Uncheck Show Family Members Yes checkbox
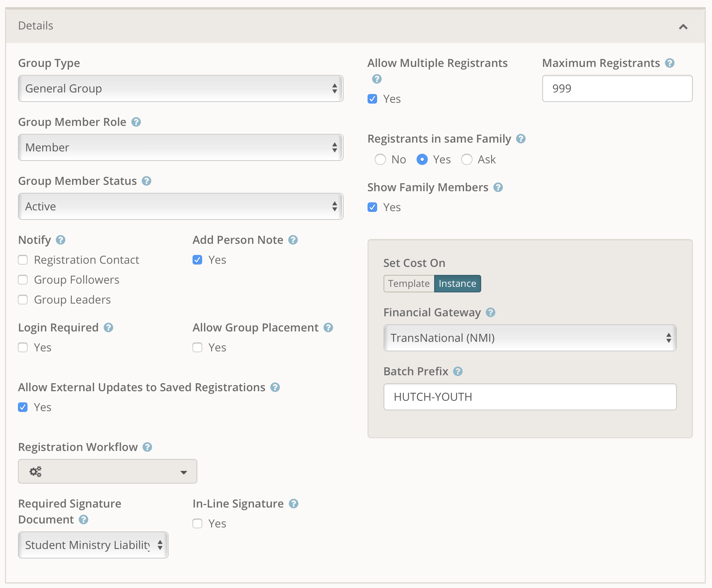 (372, 207)
